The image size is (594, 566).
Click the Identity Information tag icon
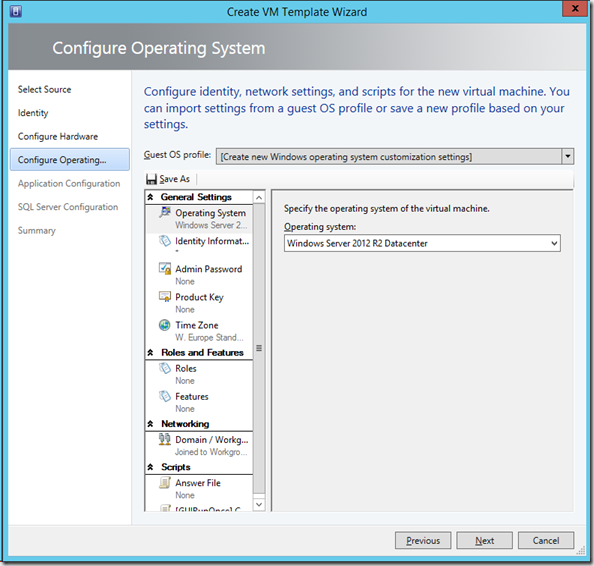tap(165, 240)
